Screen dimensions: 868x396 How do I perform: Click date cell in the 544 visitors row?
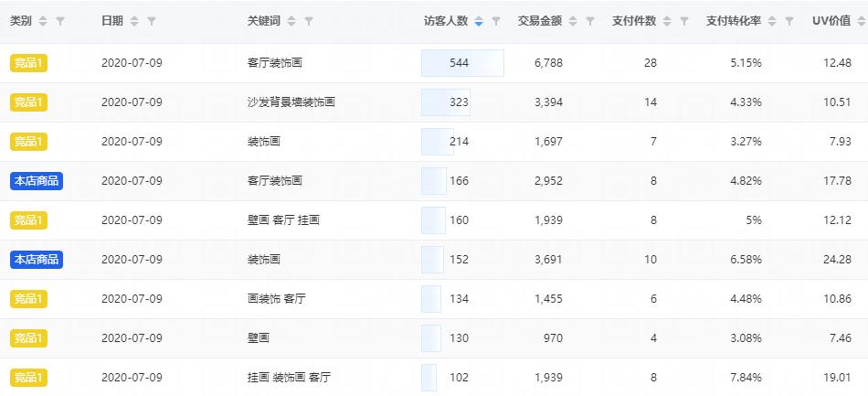pyautogui.click(x=132, y=63)
